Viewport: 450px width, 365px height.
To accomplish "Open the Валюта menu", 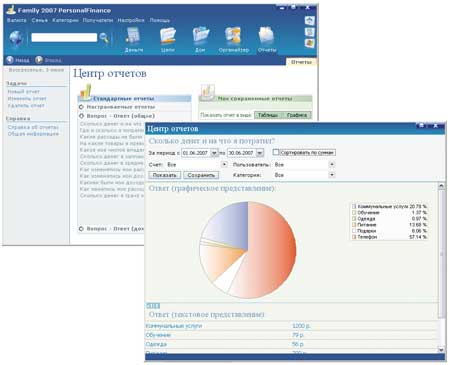I will (17, 20).
